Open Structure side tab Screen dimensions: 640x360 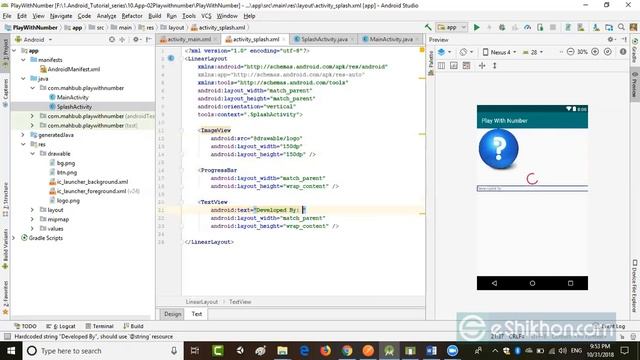click(x=5, y=200)
